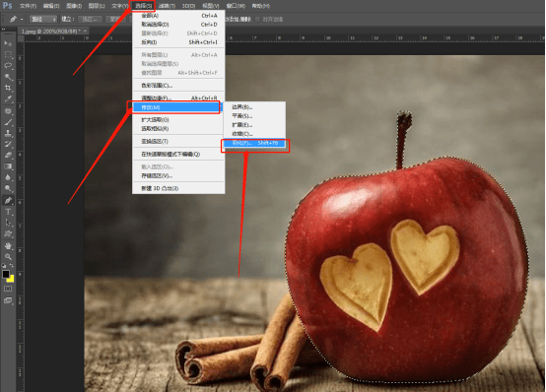Open the Pen tool preset picker dropdown
Viewport: 546px width, 392px height.
(x=22, y=19)
